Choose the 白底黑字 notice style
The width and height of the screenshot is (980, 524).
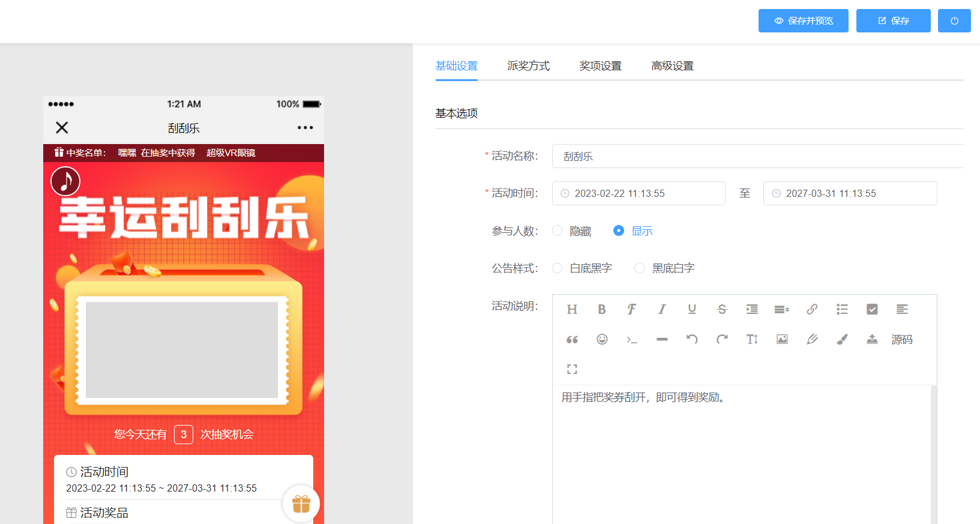(558, 268)
